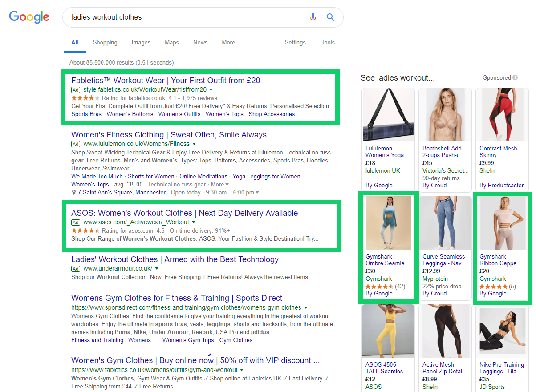This screenshot has width=536, height=392.
Task: Click Nike Pro Training Leggings title link
Action: [x=502, y=368]
